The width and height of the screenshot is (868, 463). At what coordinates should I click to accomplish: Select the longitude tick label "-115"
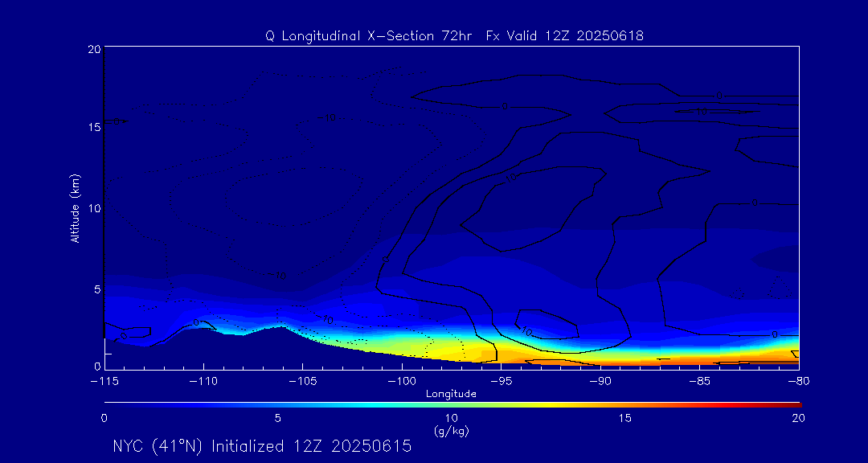104,381
